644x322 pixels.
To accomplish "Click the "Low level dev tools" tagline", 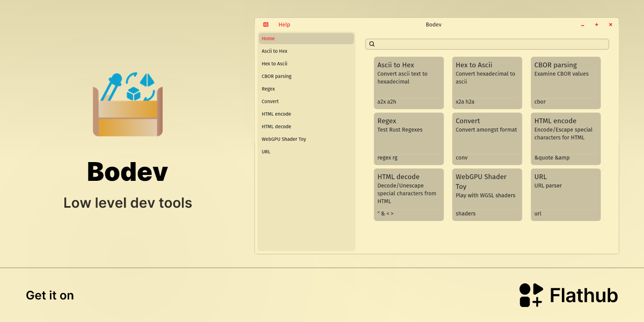I will pos(128,203).
